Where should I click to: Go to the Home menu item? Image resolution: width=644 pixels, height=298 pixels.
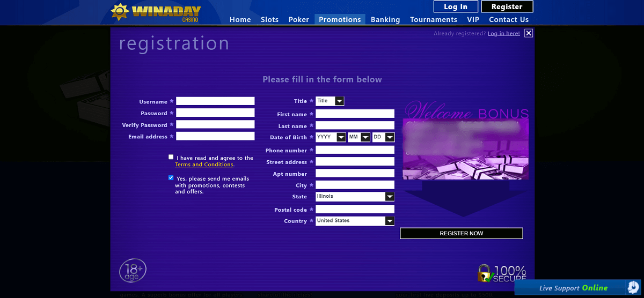point(240,19)
